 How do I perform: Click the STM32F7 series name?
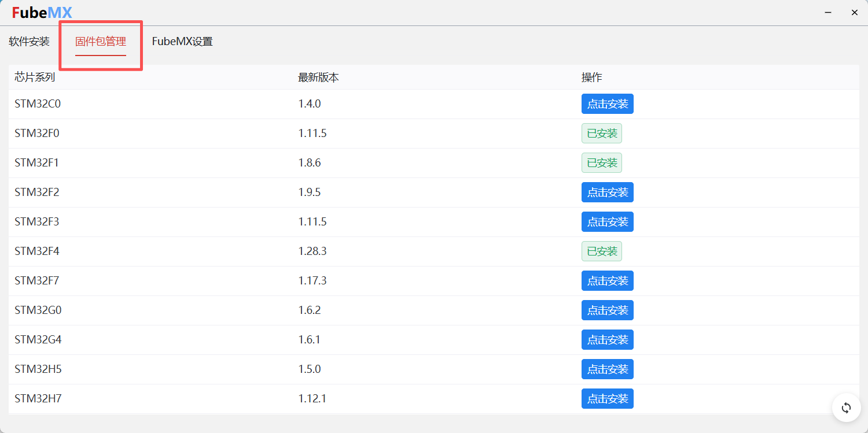click(37, 281)
